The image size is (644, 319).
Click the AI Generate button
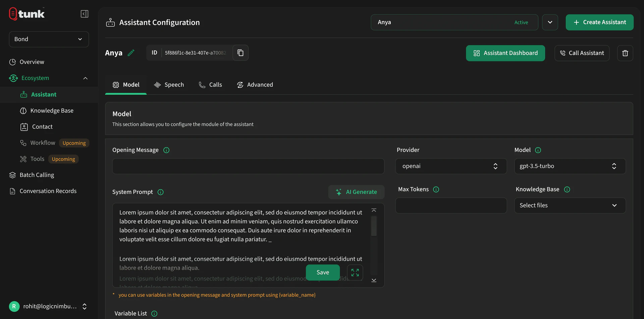pyautogui.click(x=356, y=192)
